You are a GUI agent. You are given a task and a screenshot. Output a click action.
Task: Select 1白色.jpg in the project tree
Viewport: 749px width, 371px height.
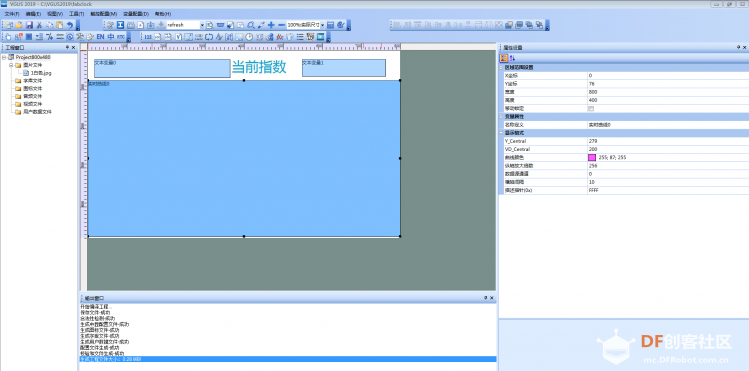(x=41, y=73)
